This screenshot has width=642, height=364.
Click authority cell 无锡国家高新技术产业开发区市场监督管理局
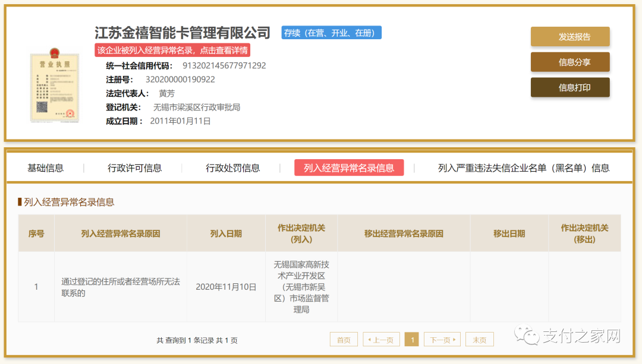301,287
